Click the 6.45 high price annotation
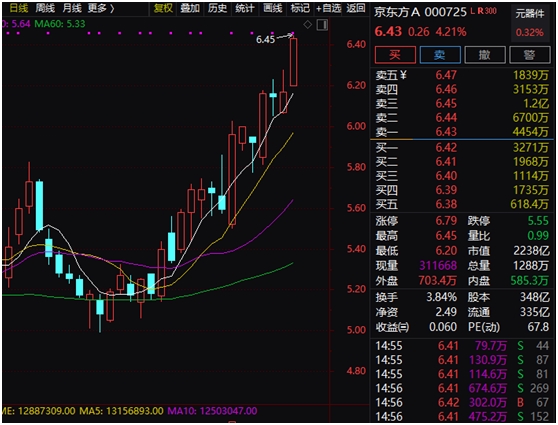The height and width of the screenshot is (425, 558). 265,40
